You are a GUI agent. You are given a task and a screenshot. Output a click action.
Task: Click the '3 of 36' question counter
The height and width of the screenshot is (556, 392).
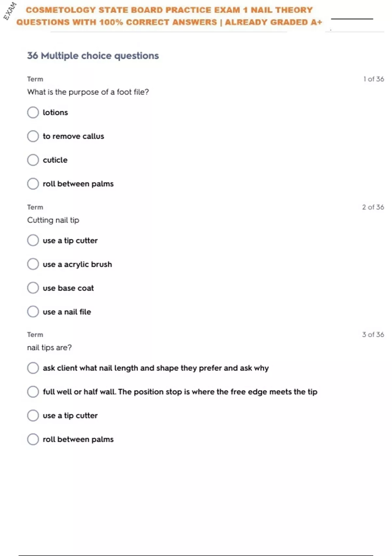pyautogui.click(x=373, y=335)
